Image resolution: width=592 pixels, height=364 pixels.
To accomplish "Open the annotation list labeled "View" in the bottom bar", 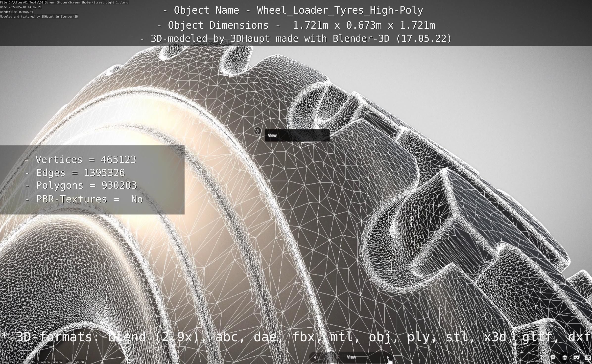I will pyautogui.click(x=351, y=357).
